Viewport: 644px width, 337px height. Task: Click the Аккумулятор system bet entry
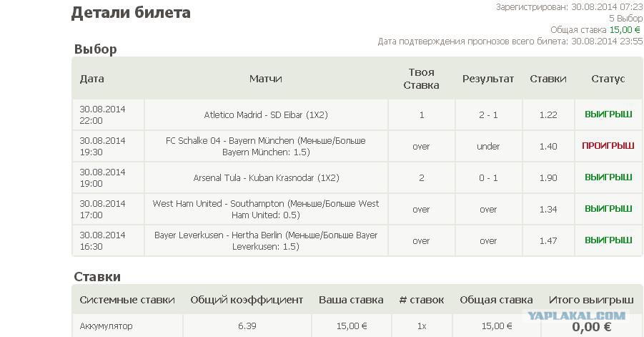pyautogui.click(x=106, y=326)
